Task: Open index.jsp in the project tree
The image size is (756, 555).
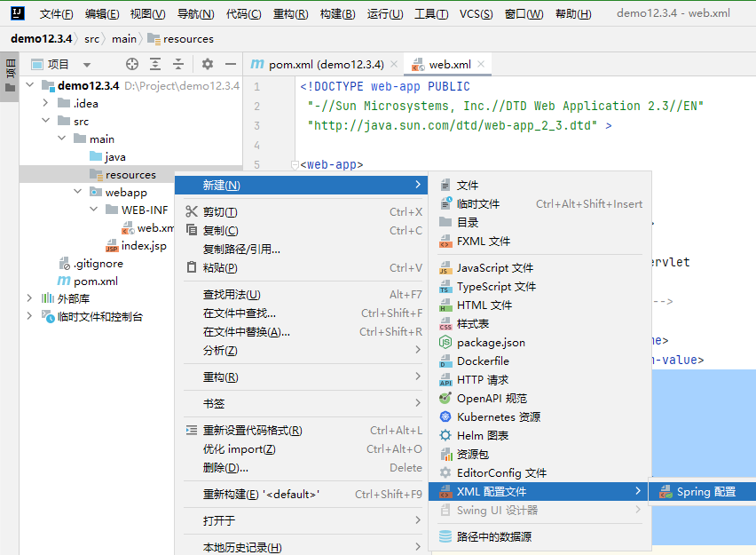Action: [144, 246]
